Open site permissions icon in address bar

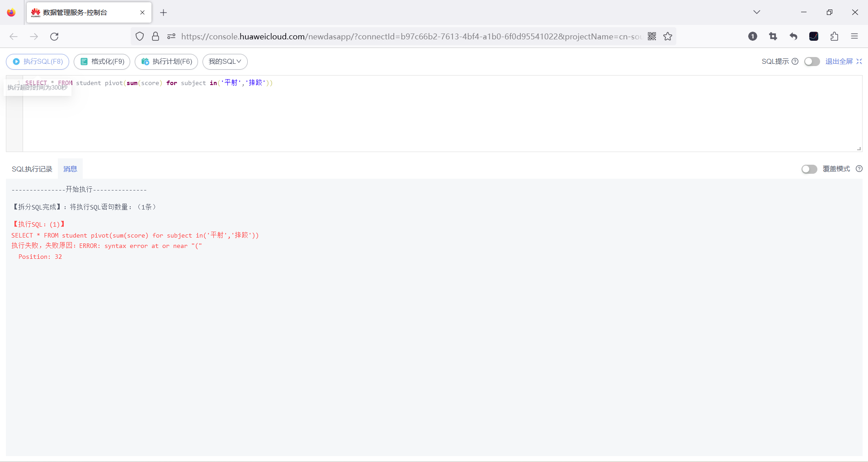pos(171,37)
